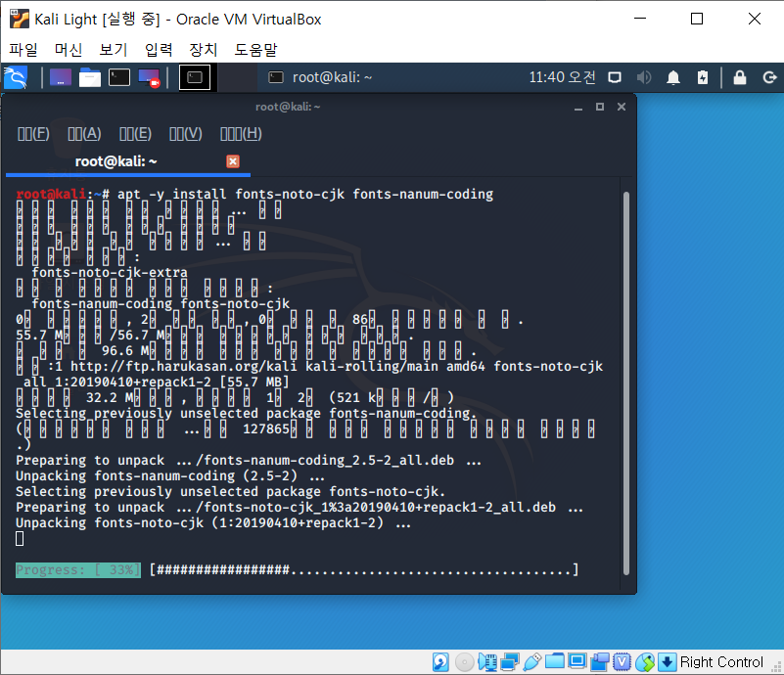The height and width of the screenshot is (675, 784).
Task: Click the logout icon in Kali panel
Action: (769, 77)
